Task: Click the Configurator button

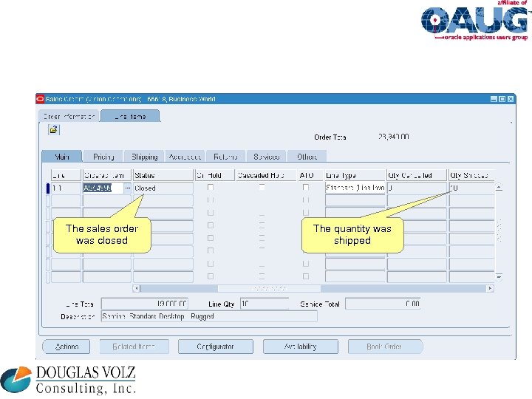Action: [216, 347]
